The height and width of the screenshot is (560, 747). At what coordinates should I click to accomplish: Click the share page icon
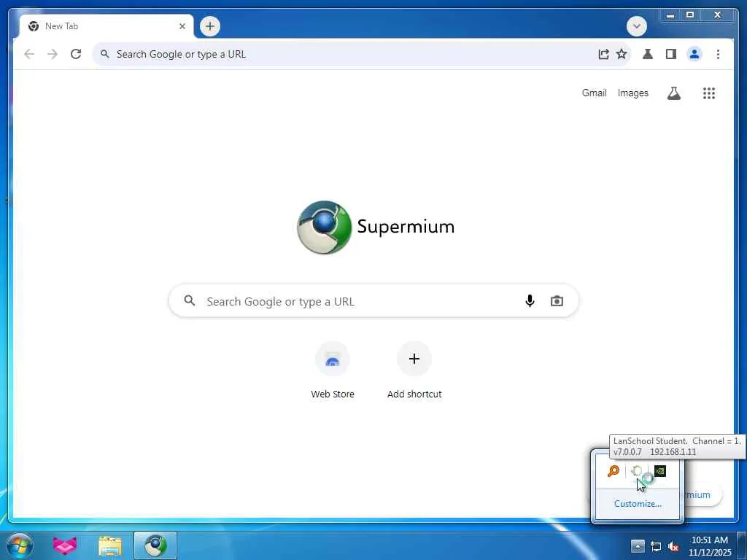[x=603, y=54]
